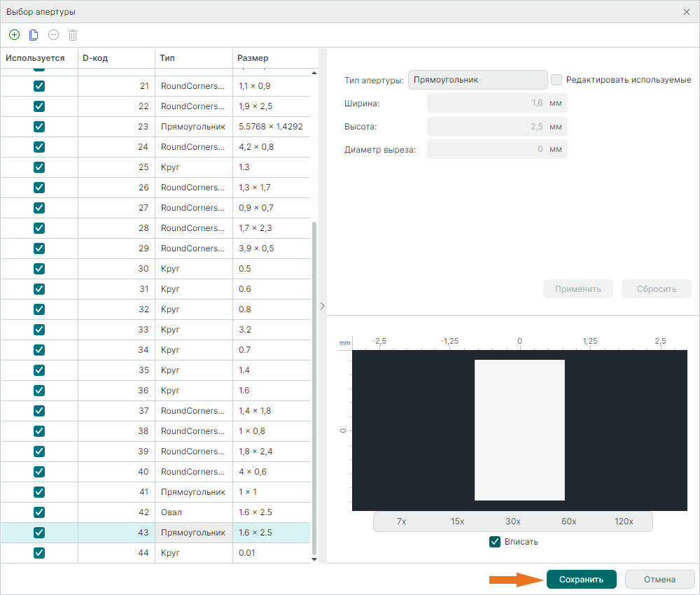Image resolution: width=700 pixels, height=595 pixels.
Task: Open the 'Тип апертуры' dropdown
Action: (477, 80)
